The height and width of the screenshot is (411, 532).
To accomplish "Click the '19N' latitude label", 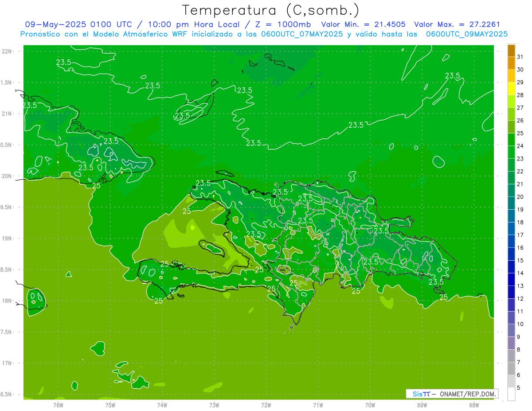I will click(x=7, y=238).
